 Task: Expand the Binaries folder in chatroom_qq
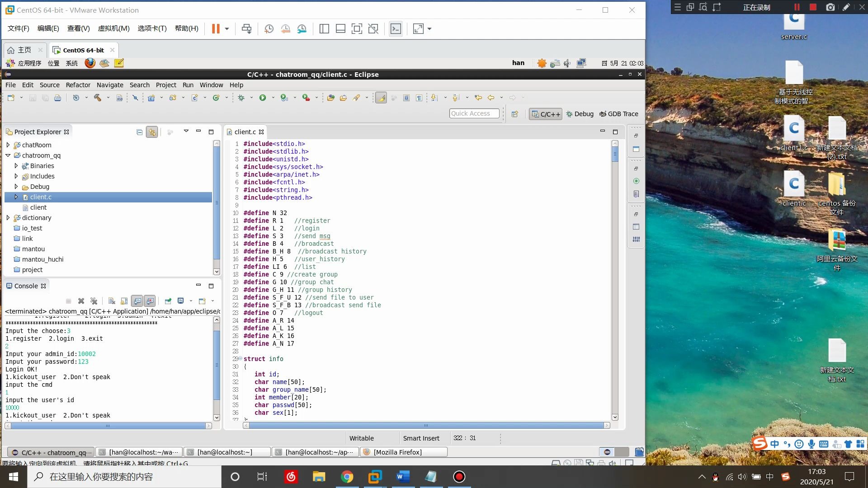(x=16, y=166)
